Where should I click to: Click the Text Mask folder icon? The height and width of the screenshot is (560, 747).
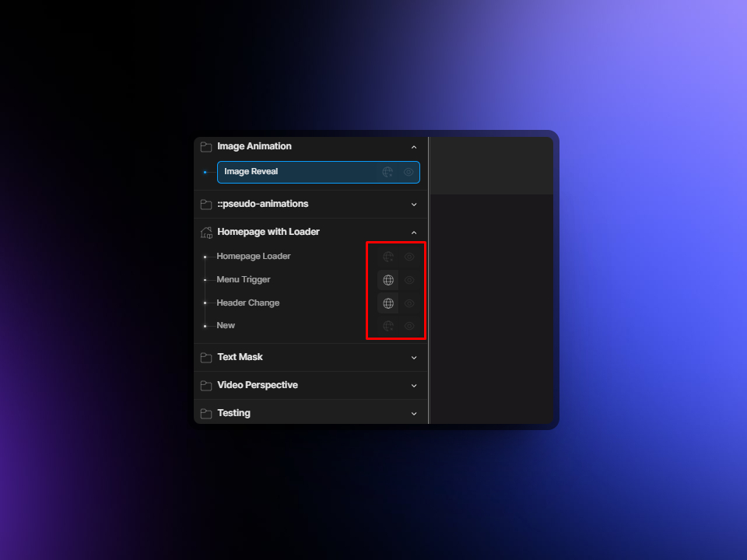206,358
